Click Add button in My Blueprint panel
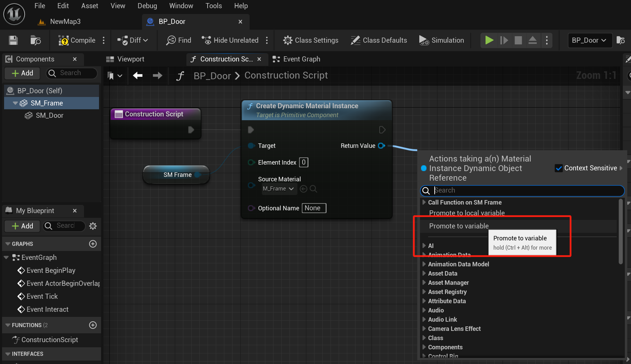This screenshot has height=364, width=631. coord(23,226)
